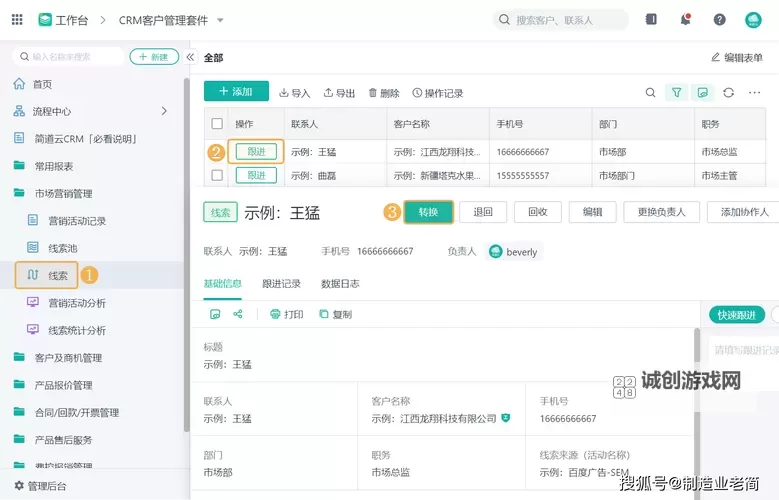Click the 工作台 workbench logo
Image resolution: width=779 pixels, height=500 pixels.
45,20
